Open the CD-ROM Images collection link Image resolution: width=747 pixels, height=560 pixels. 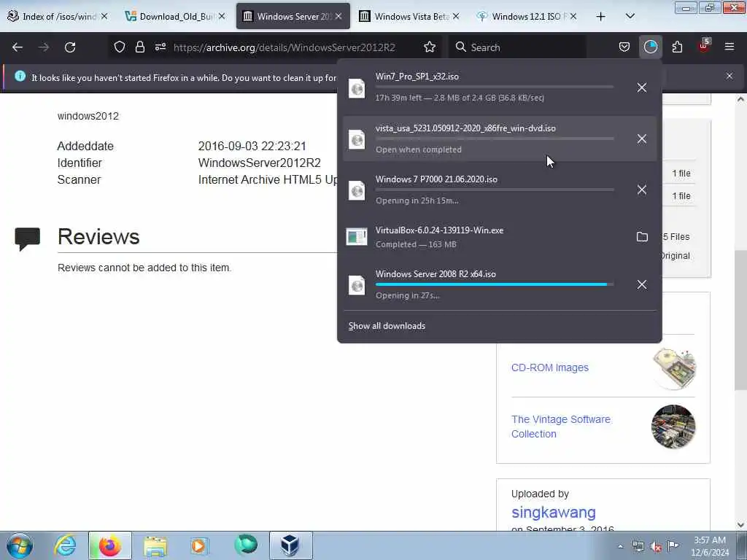(550, 367)
